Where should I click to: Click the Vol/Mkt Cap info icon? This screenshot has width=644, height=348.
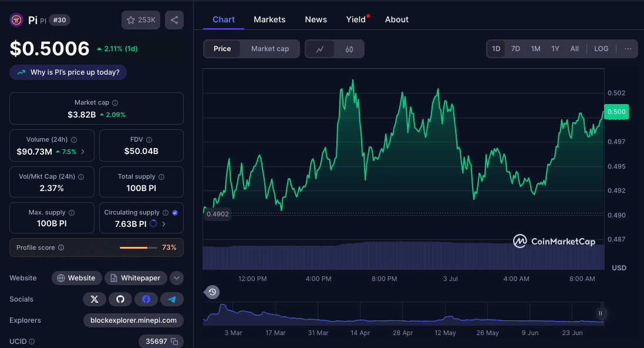(x=81, y=177)
